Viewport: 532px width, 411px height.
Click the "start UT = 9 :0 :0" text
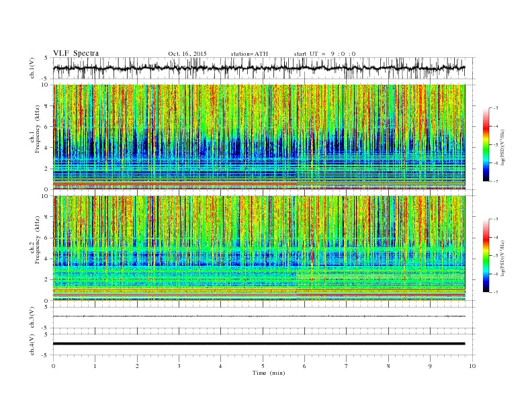pos(324,54)
